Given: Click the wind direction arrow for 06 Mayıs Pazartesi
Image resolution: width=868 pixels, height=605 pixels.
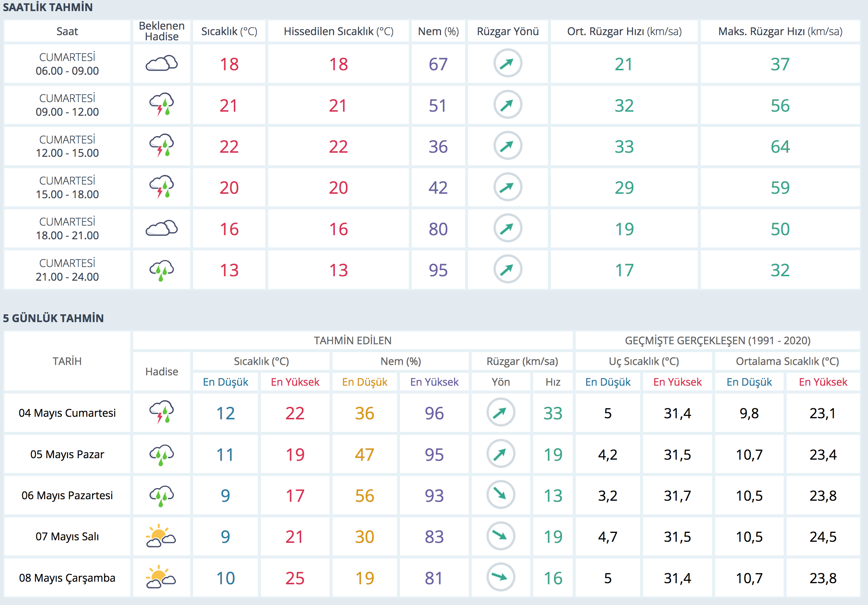Looking at the screenshot, I should (x=500, y=495).
